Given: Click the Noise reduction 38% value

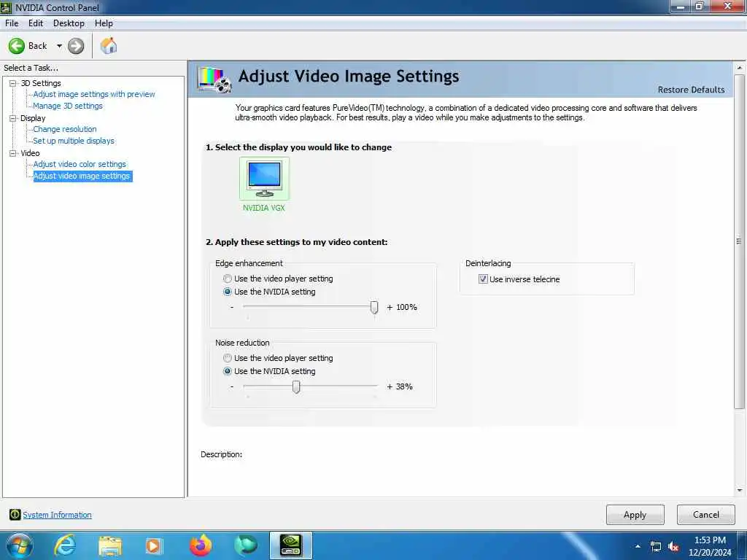Looking at the screenshot, I should point(404,386).
